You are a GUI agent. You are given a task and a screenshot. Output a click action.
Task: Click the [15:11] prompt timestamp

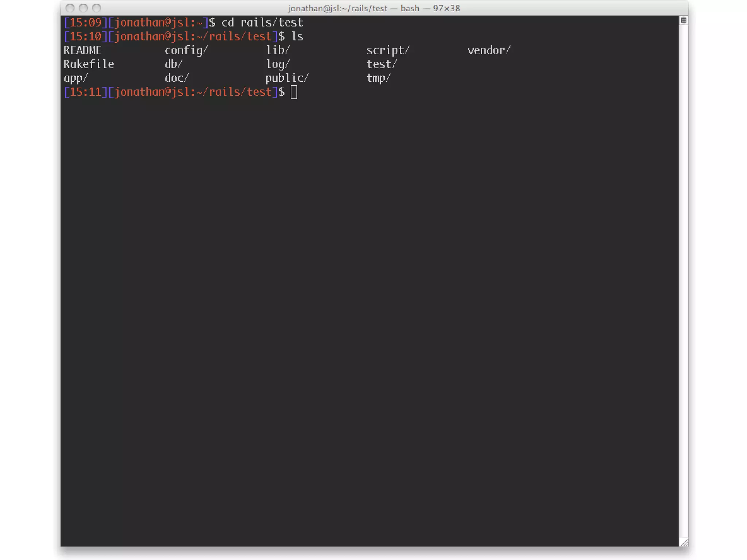point(85,92)
